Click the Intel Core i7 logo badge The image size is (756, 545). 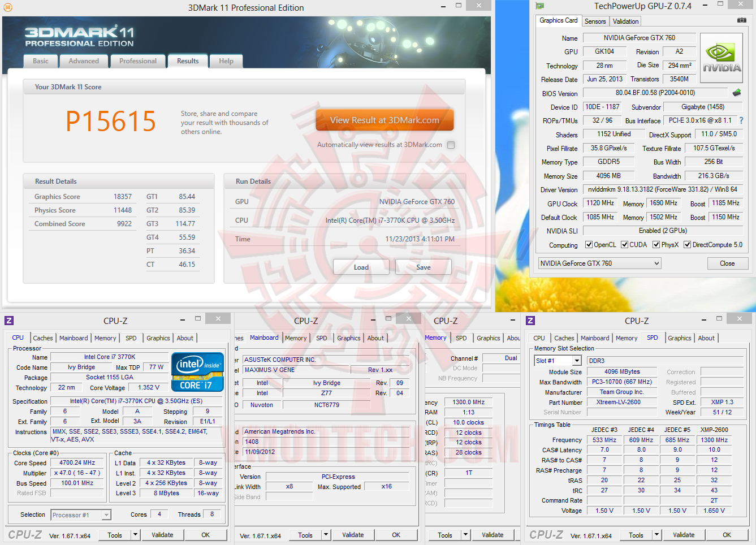pyautogui.click(x=197, y=371)
